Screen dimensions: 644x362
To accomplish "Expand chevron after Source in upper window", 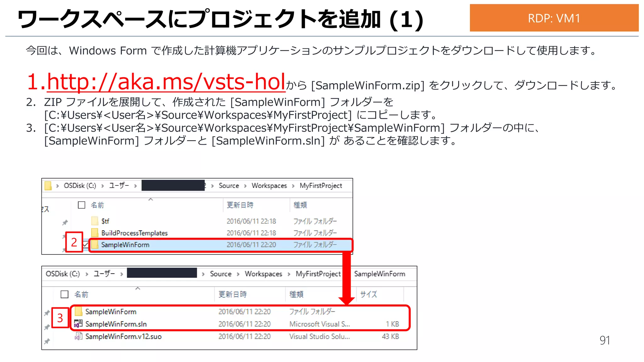I will click(245, 186).
